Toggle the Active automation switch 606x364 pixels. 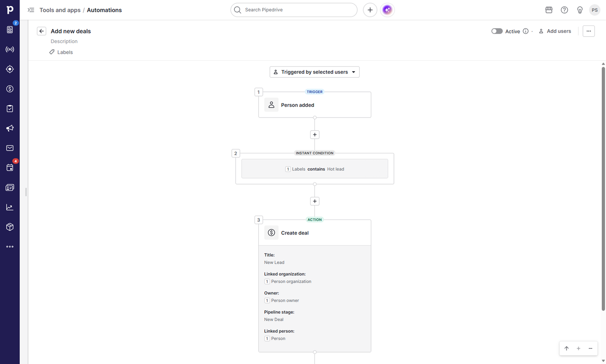(x=497, y=31)
